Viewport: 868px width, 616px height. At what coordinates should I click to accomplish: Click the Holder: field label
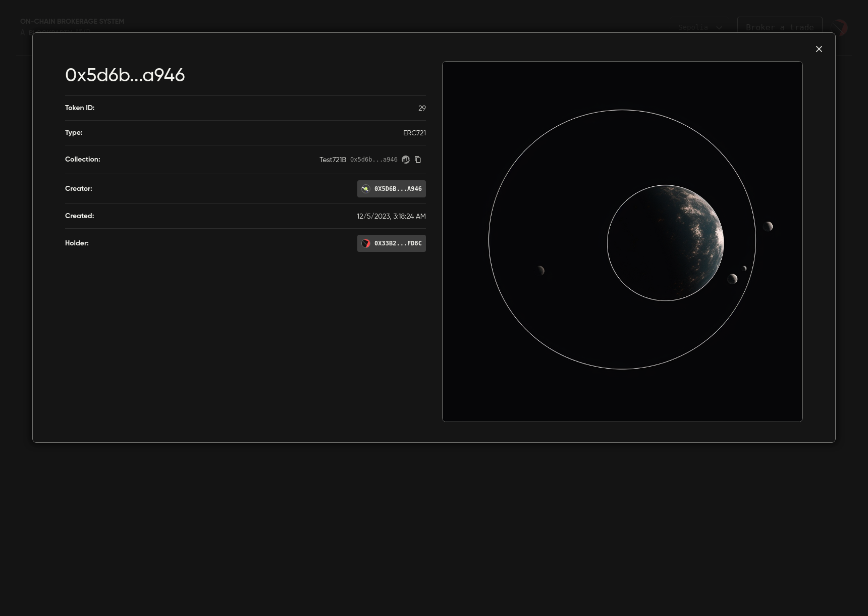(x=77, y=243)
